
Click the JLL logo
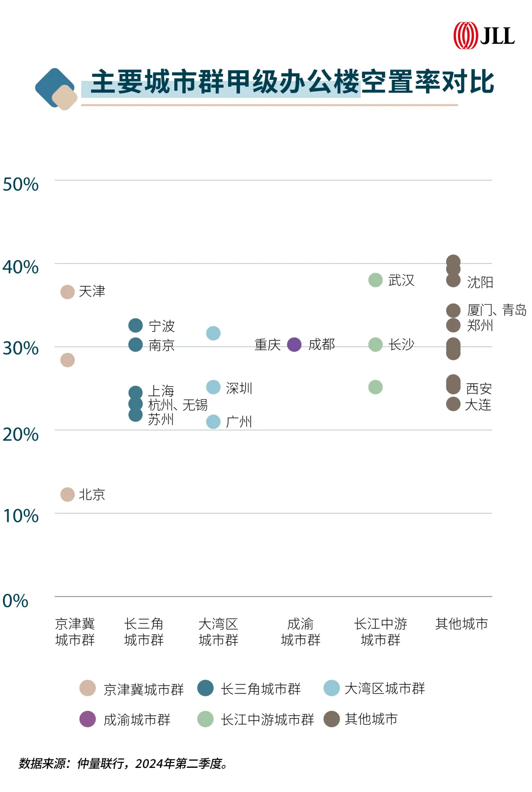click(484, 35)
